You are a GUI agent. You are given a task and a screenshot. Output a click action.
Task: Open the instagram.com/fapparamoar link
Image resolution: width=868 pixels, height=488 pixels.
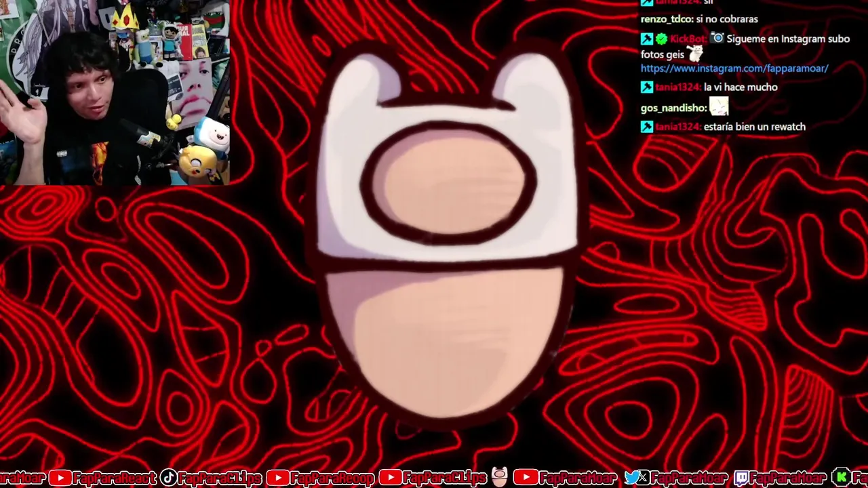pyautogui.click(x=734, y=68)
